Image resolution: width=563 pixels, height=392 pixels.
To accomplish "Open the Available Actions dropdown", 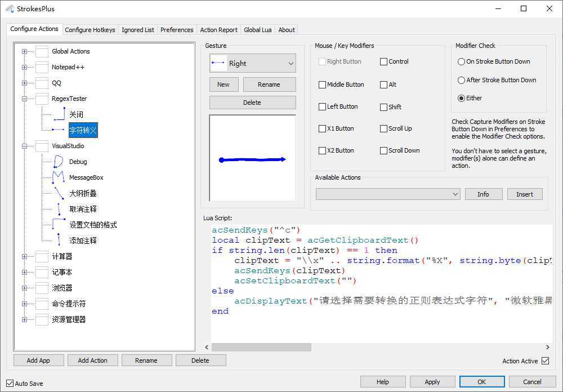I will pos(388,194).
